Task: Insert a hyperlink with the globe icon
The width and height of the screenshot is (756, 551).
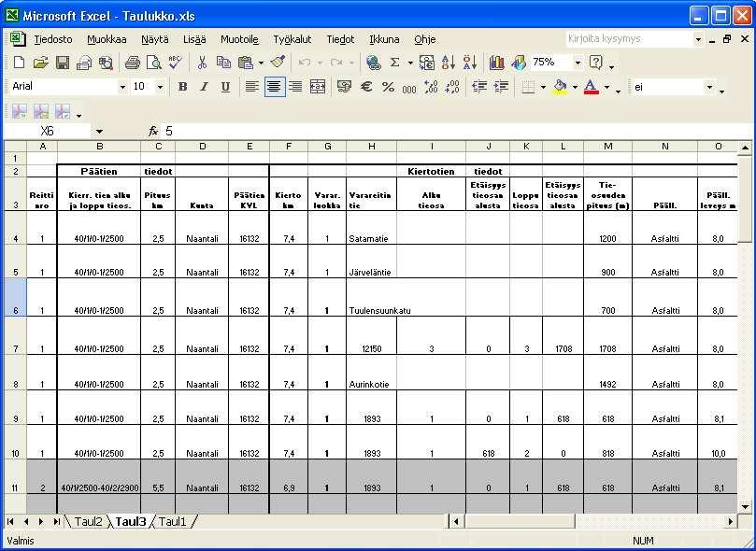Action: point(373,63)
